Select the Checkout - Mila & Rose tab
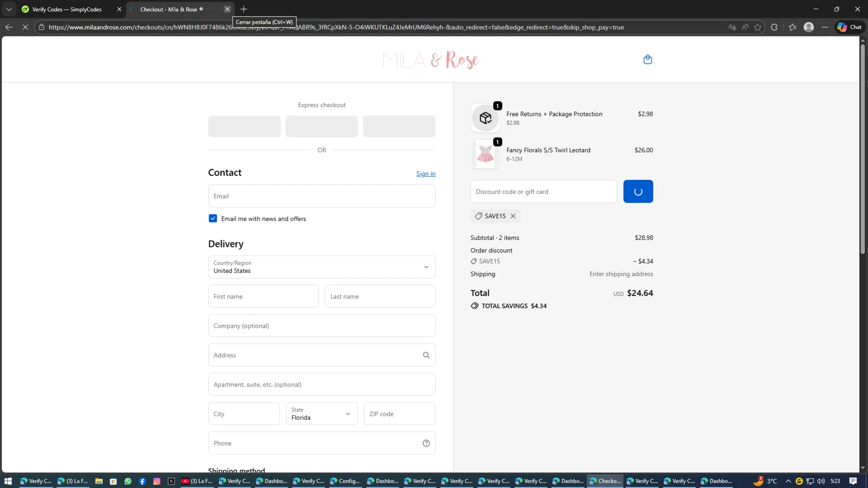Screen dimensions: 868x488 coord(172,9)
